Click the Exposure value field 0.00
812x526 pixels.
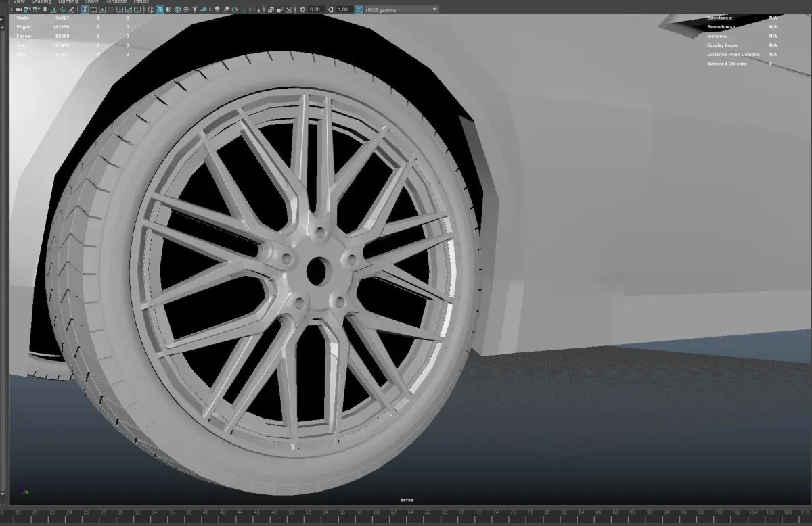coord(316,9)
